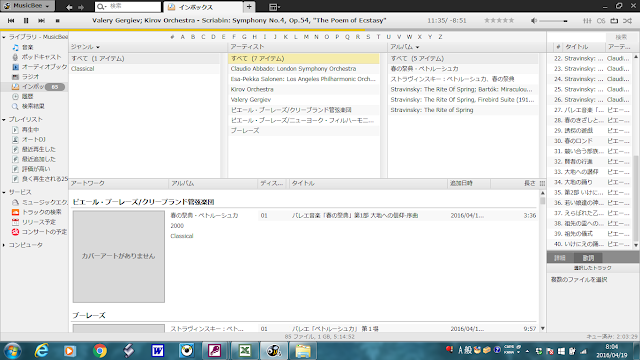Collapse the サービス section

pos(4,192)
